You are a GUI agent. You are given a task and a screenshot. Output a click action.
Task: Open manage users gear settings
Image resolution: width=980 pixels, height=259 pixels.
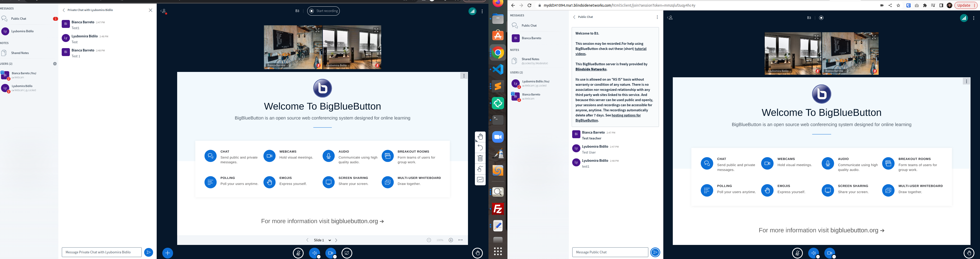[x=55, y=64]
